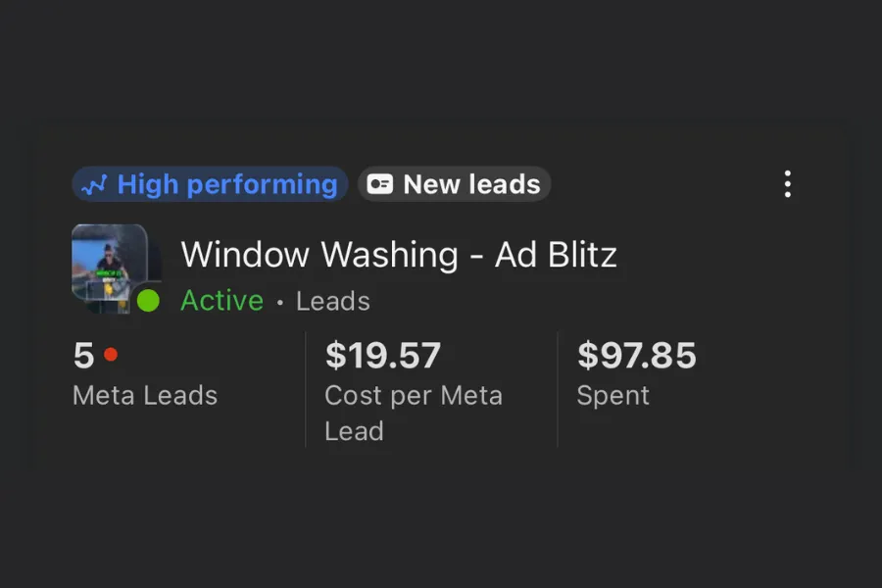
Task: Select the New leads badge label
Action: tap(471, 184)
